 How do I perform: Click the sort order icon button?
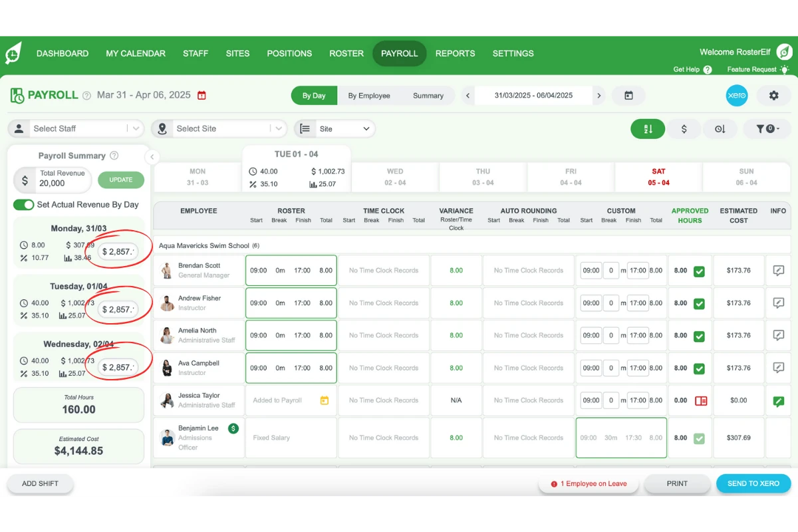648,129
